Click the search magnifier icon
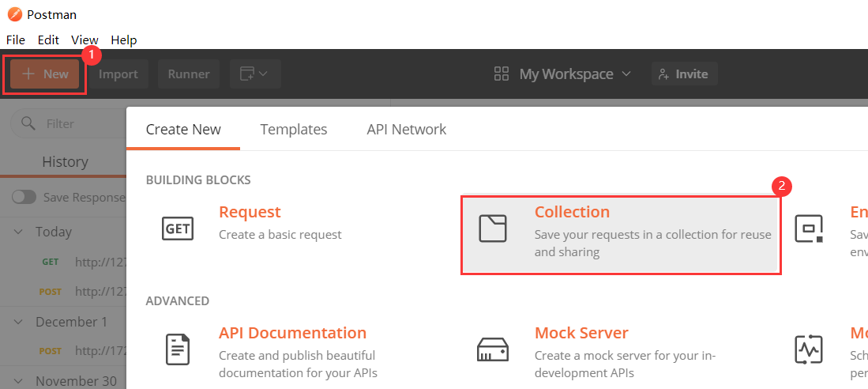This screenshot has height=389, width=868. click(x=28, y=123)
